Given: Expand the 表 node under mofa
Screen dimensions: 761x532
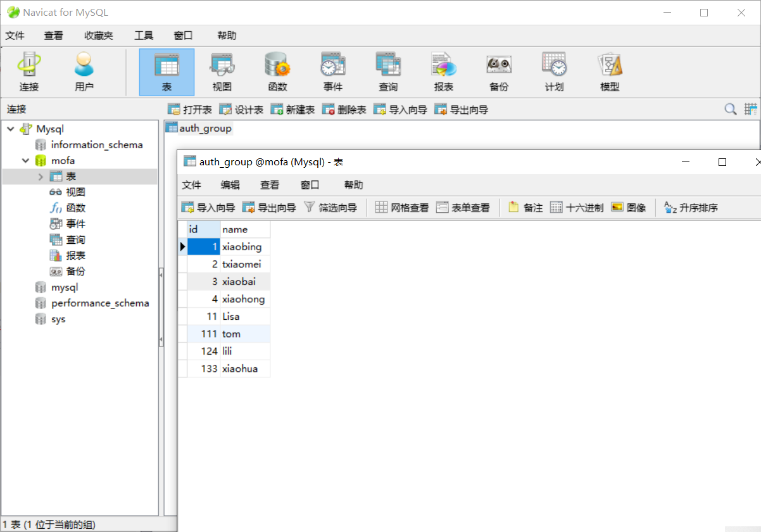Looking at the screenshot, I should pyautogui.click(x=41, y=177).
